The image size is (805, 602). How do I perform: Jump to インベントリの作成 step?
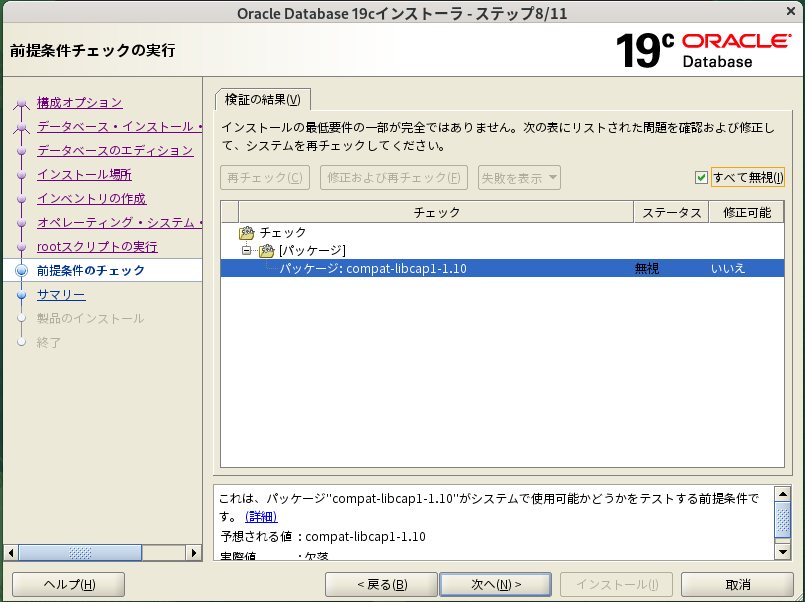pos(91,199)
